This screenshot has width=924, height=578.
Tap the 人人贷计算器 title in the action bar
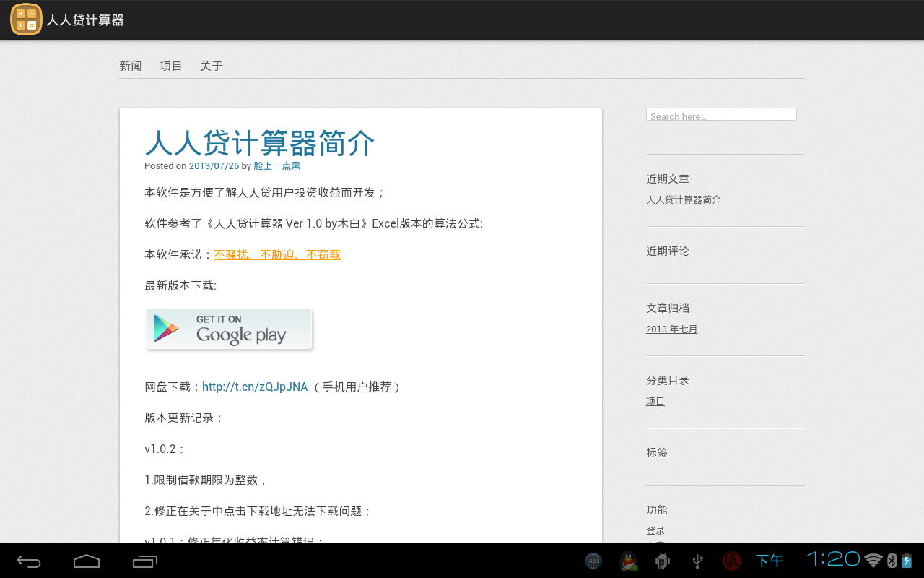pyautogui.click(x=85, y=20)
